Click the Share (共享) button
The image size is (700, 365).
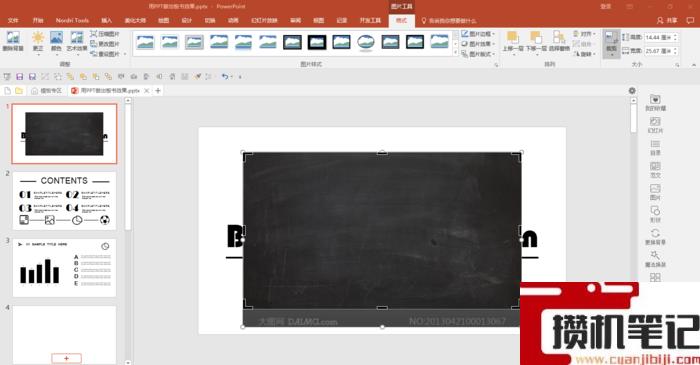click(x=667, y=21)
